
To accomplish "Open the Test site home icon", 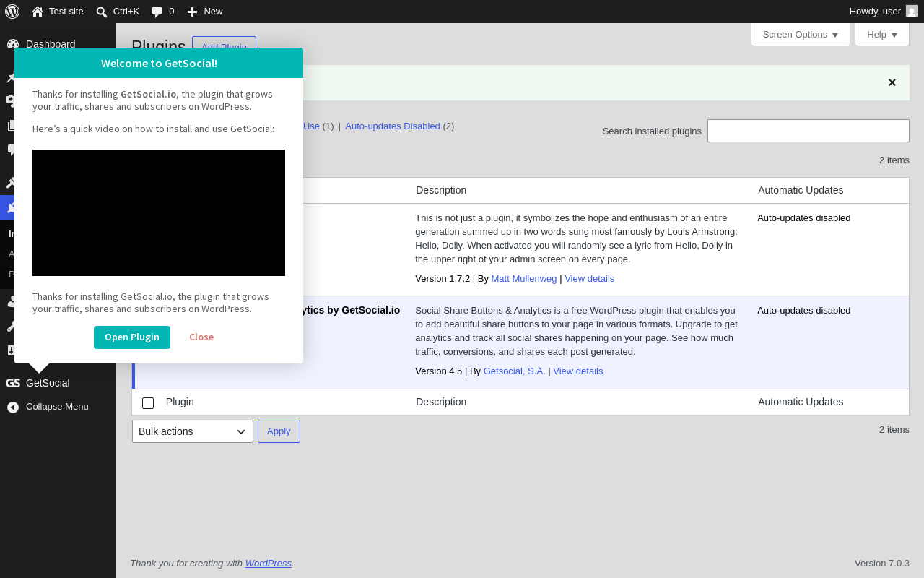I will pyautogui.click(x=38, y=12).
